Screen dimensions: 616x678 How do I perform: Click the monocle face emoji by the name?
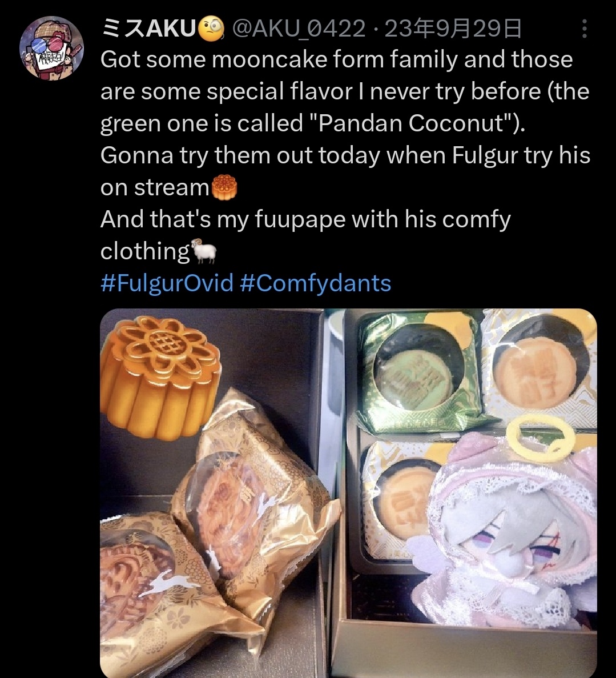pos(211,29)
